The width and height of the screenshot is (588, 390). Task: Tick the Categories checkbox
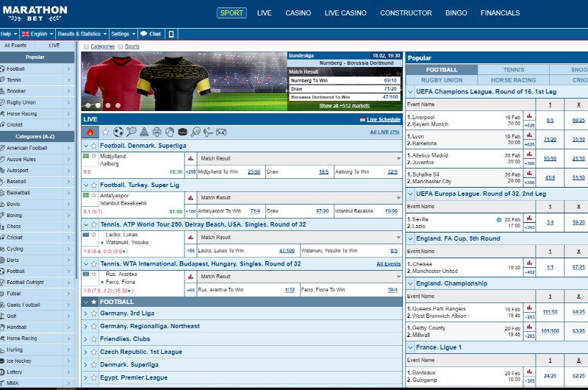tap(86, 46)
